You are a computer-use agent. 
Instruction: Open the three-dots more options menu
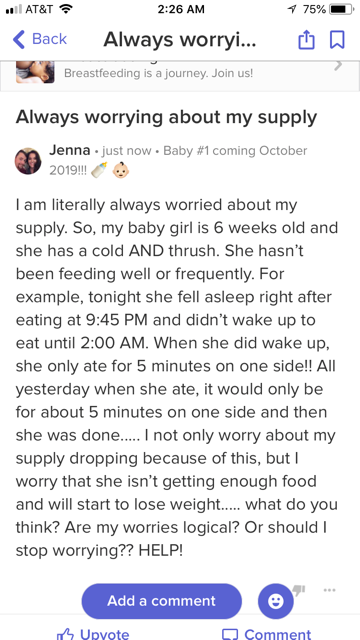point(329,589)
